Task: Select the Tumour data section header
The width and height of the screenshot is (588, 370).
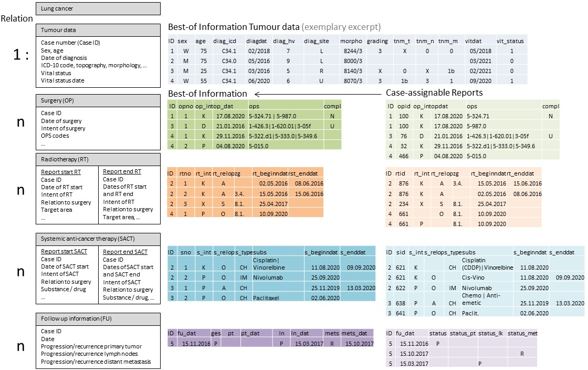Action: 98,30
